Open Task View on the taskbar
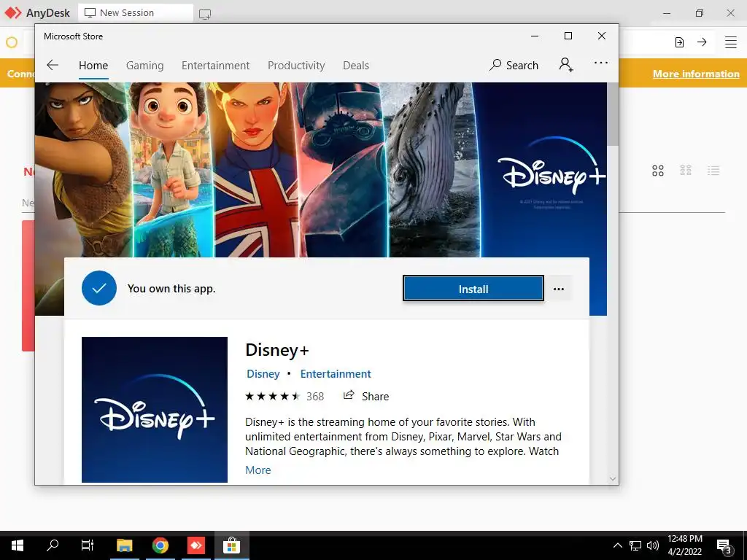Screen dimensions: 747x560 pos(88,545)
